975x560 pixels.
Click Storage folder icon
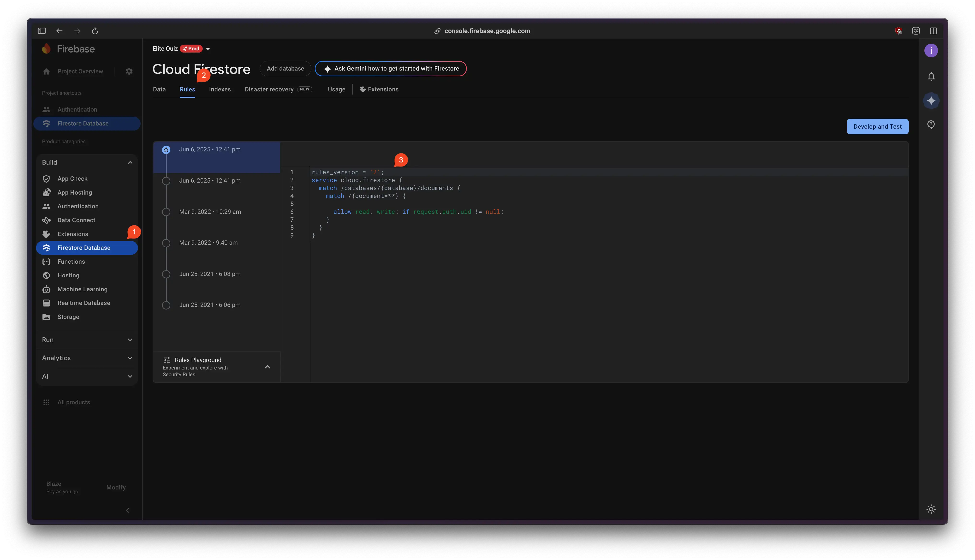coord(47,317)
